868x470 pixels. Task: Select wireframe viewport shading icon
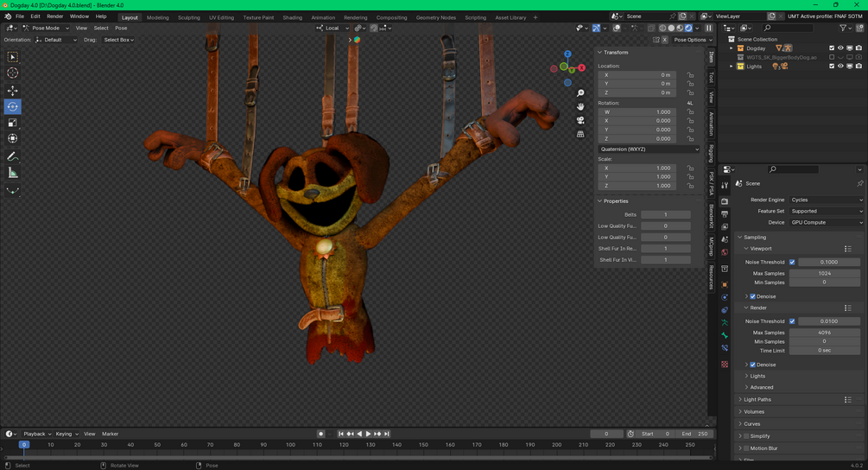point(662,29)
